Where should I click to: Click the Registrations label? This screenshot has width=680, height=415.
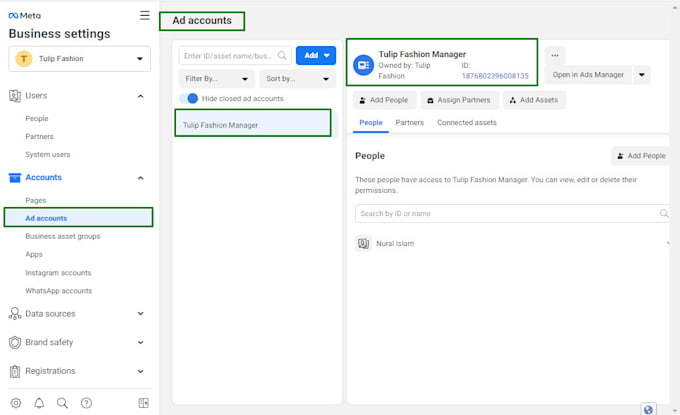pyautogui.click(x=50, y=371)
